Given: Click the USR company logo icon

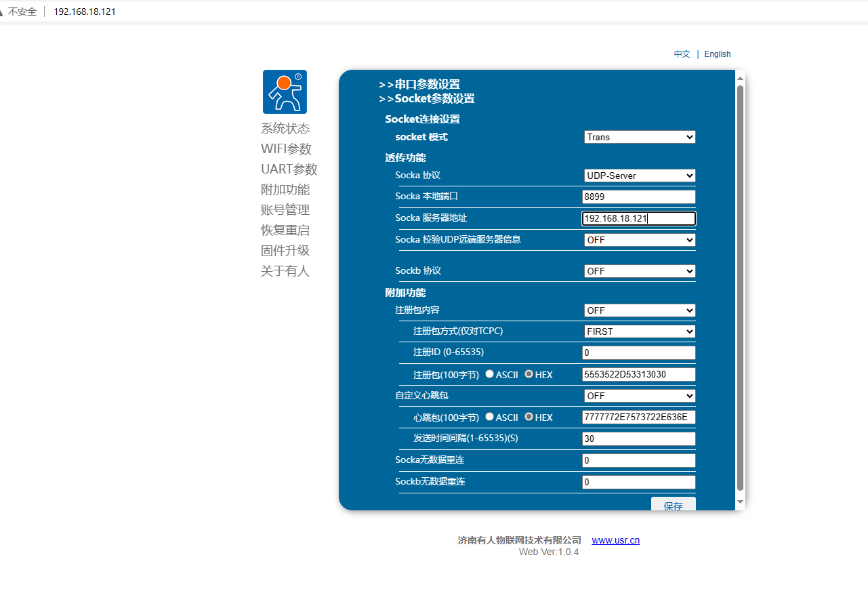Looking at the screenshot, I should pos(285,91).
